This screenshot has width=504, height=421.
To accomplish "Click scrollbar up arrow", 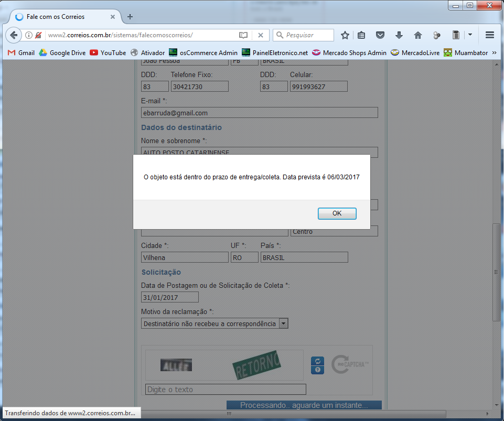I will pos(497,64).
